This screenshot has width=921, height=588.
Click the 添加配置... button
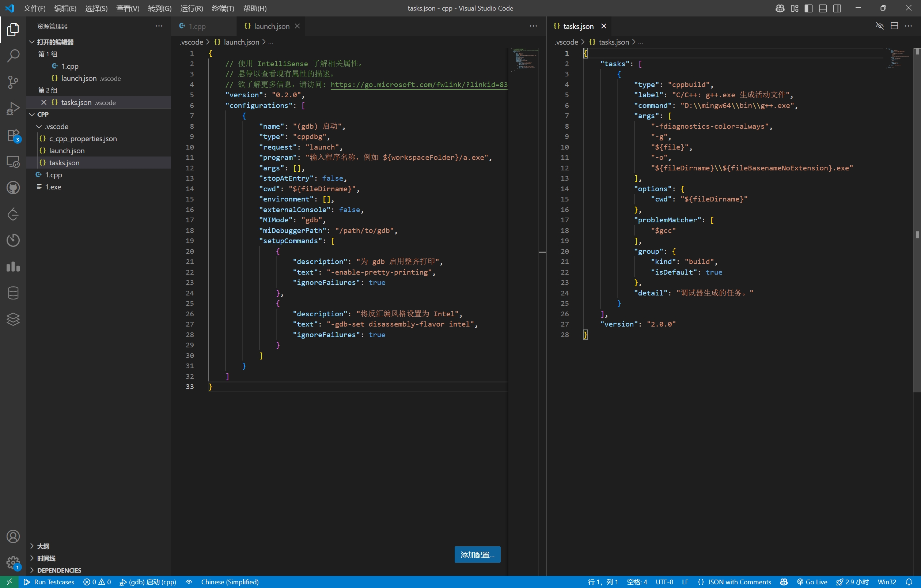[477, 554]
